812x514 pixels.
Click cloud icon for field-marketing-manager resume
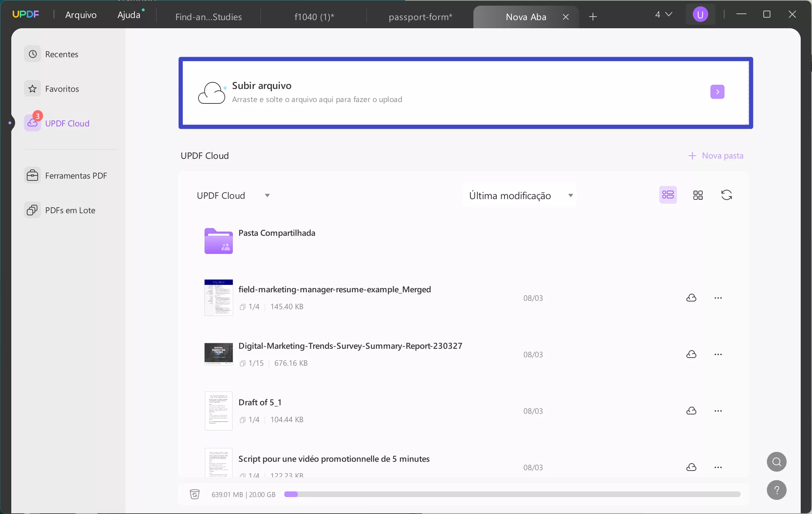coord(691,298)
